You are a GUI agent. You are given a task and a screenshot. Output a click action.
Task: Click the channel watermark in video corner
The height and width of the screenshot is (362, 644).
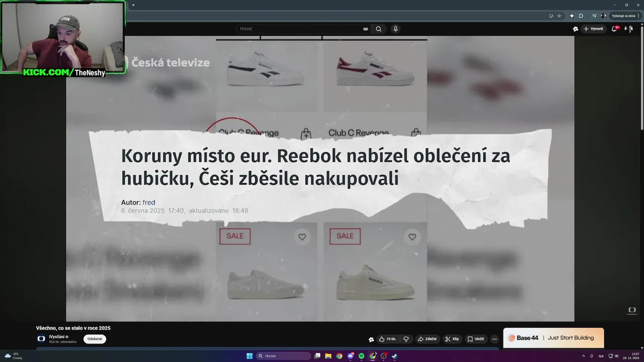pos(632,311)
